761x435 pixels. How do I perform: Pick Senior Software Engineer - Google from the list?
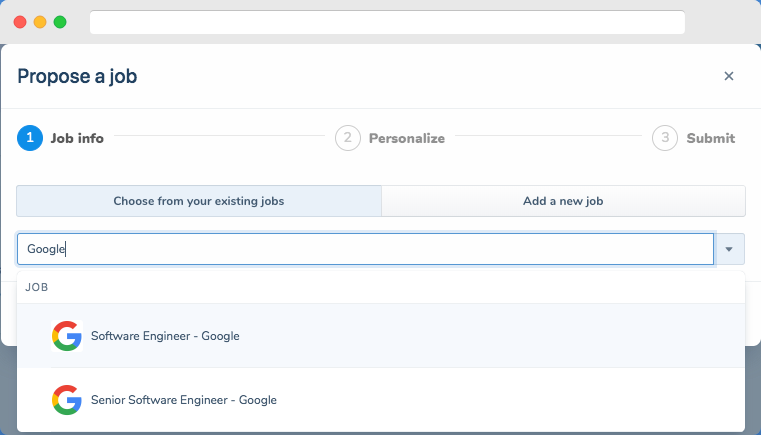381,400
